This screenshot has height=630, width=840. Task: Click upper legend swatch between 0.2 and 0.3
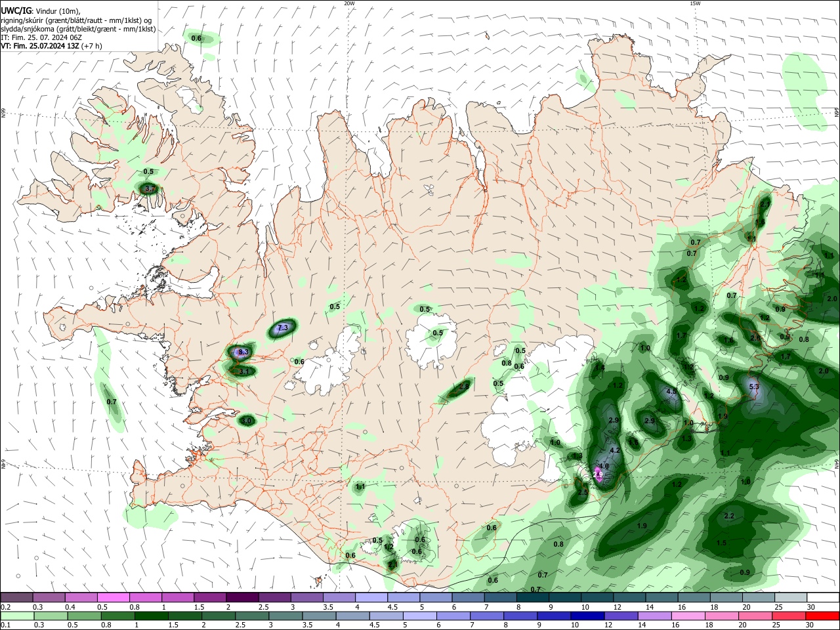click(16, 598)
